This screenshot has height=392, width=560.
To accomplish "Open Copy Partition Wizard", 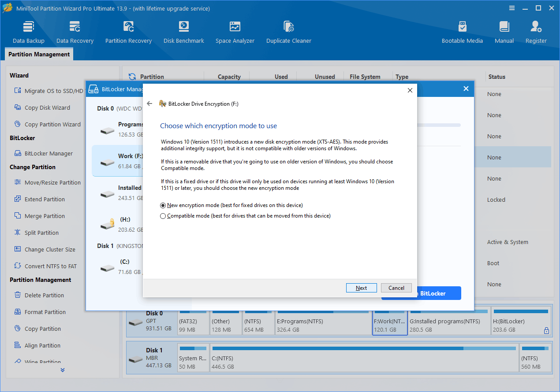I will coord(47,124).
